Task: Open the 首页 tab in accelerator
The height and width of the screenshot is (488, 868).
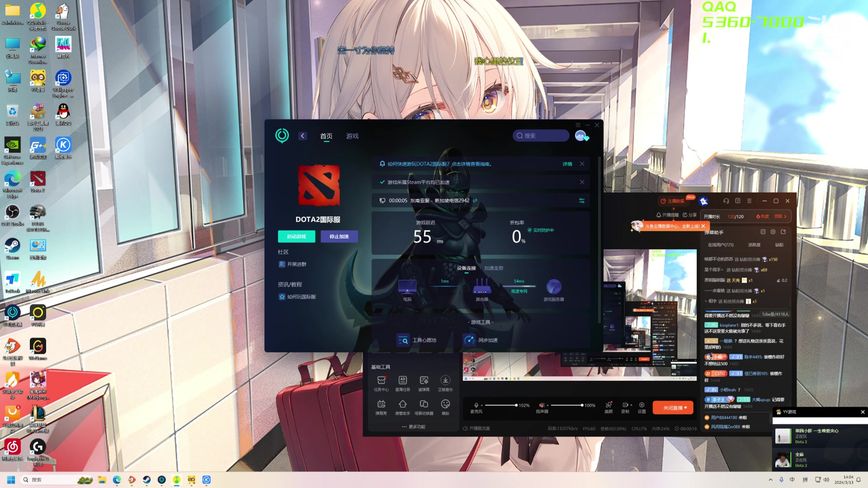Action: tap(326, 136)
